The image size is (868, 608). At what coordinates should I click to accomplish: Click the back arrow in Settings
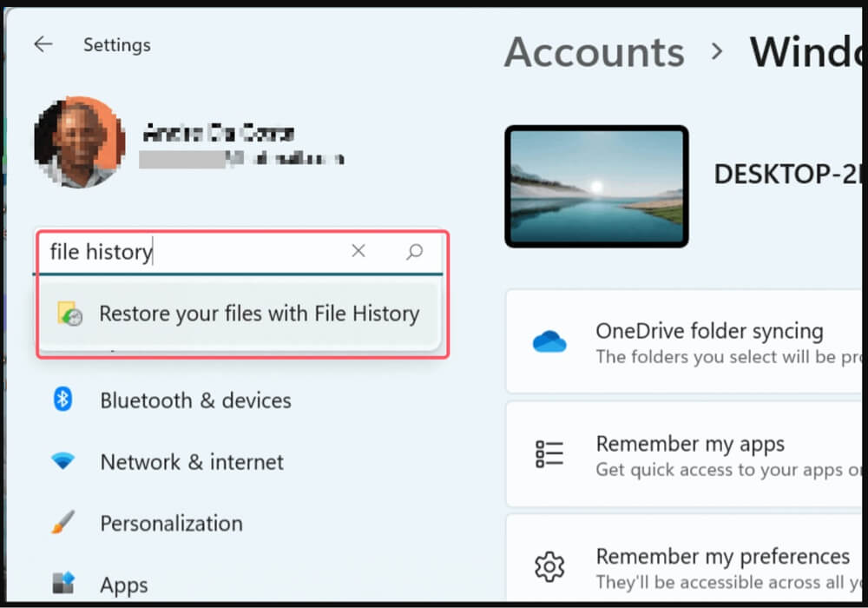(43, 44)
